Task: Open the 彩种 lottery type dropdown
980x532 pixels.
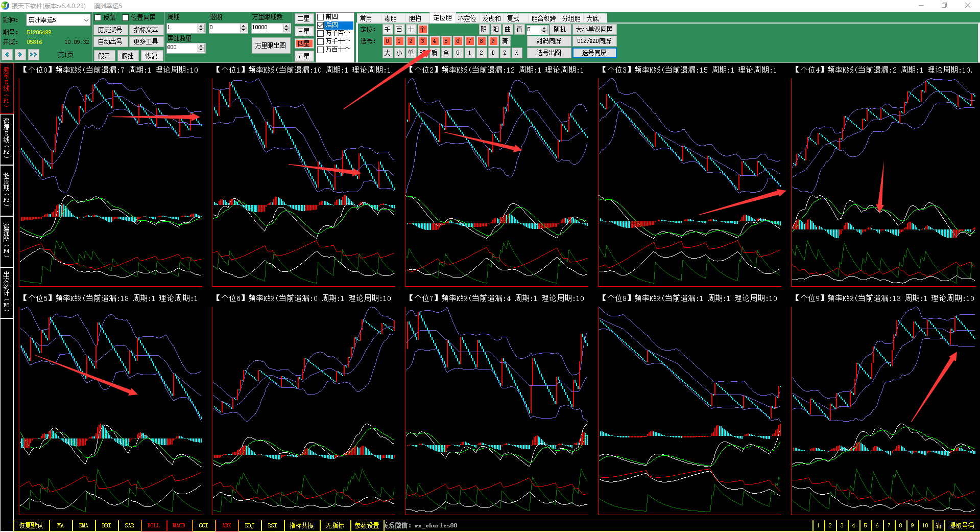Action: [58, 20]
